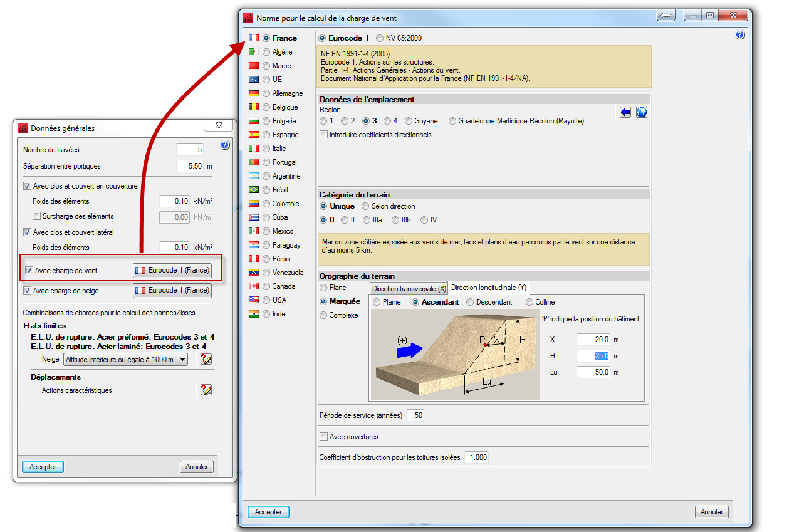Switch to Direction longitudinale (Y) tab

click(x=489, y=288)
